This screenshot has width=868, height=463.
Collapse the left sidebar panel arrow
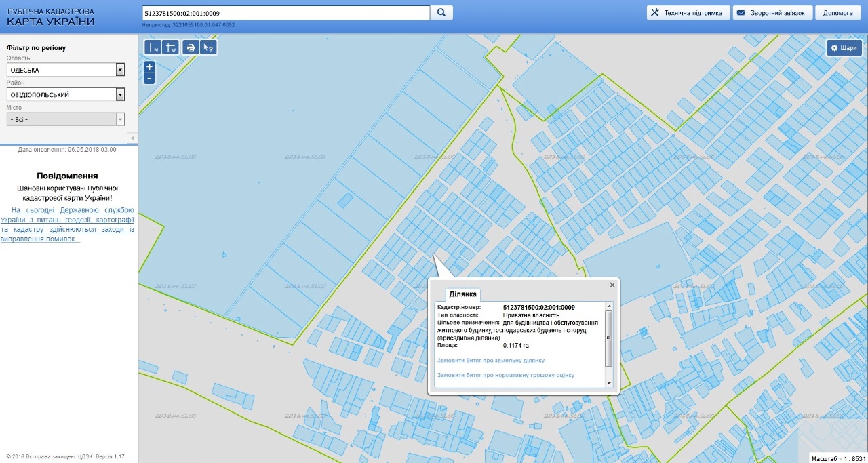point(132,138)
